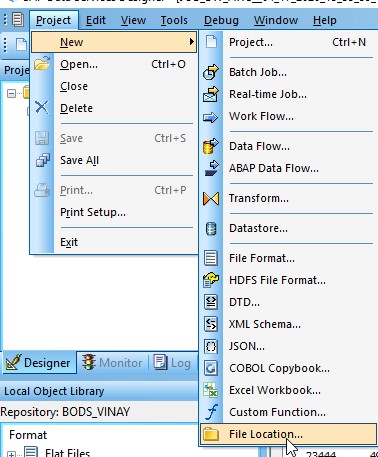
Task: Click the Save All multi-disk icon
Action: [x=43, y=160]
